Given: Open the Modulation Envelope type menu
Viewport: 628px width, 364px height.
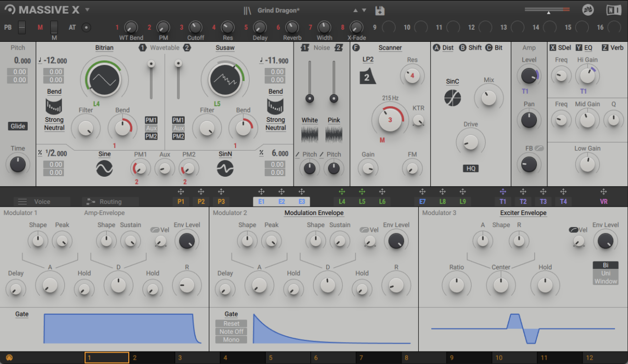Looking at the screenshot, I should [314, 213].
